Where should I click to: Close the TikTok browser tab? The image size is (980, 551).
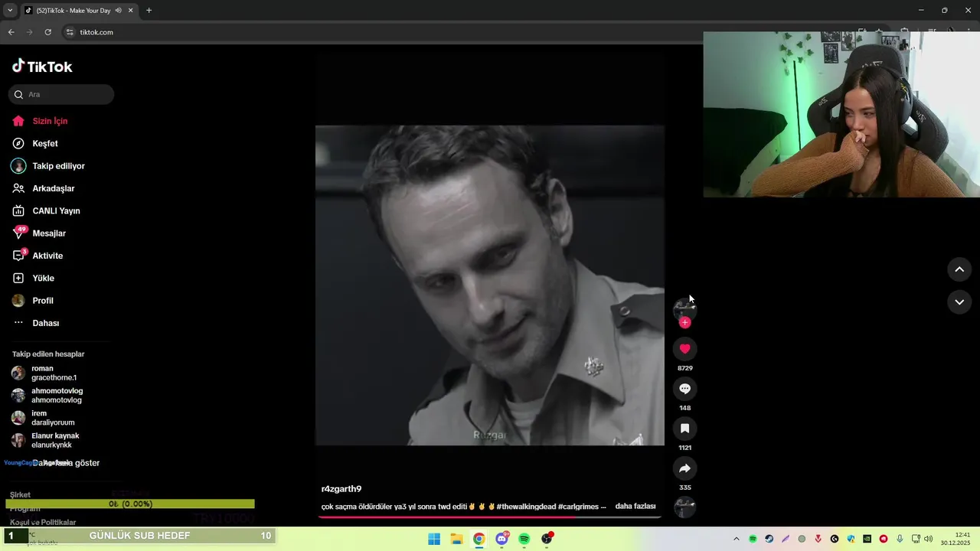131,11
